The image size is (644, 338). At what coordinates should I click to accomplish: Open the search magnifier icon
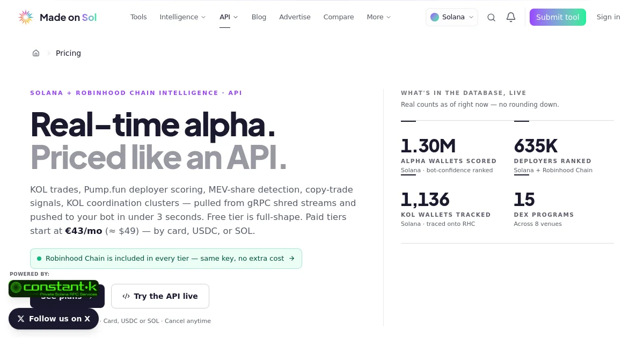(491, 17)
